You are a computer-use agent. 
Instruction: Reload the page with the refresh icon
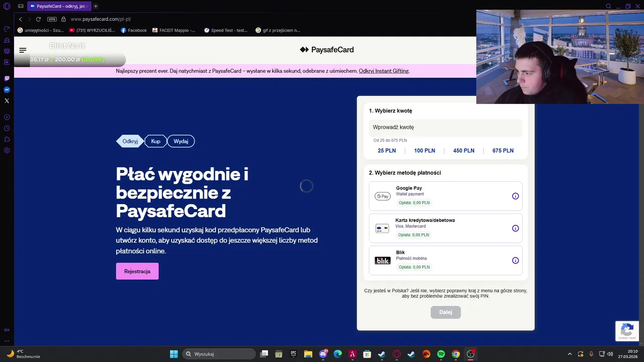(x=39, y=19)
